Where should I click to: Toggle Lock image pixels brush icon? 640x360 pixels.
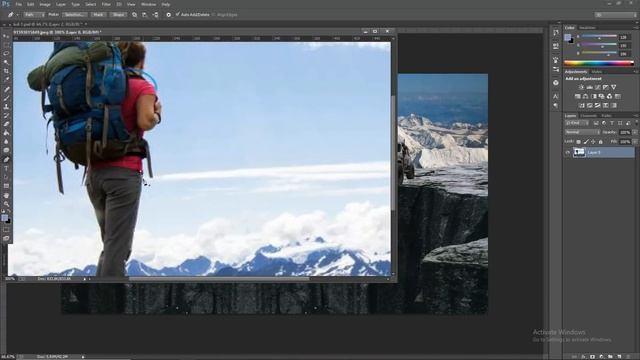pos(586,142)
